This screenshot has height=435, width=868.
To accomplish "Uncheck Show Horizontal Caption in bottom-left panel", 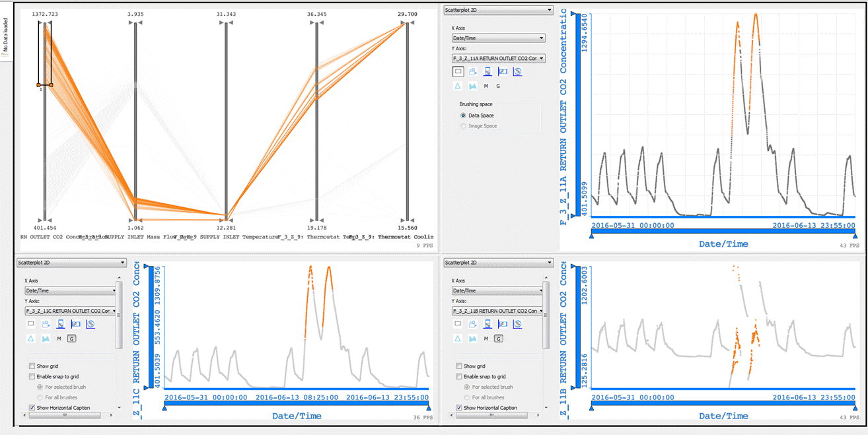I will (32, 408).
